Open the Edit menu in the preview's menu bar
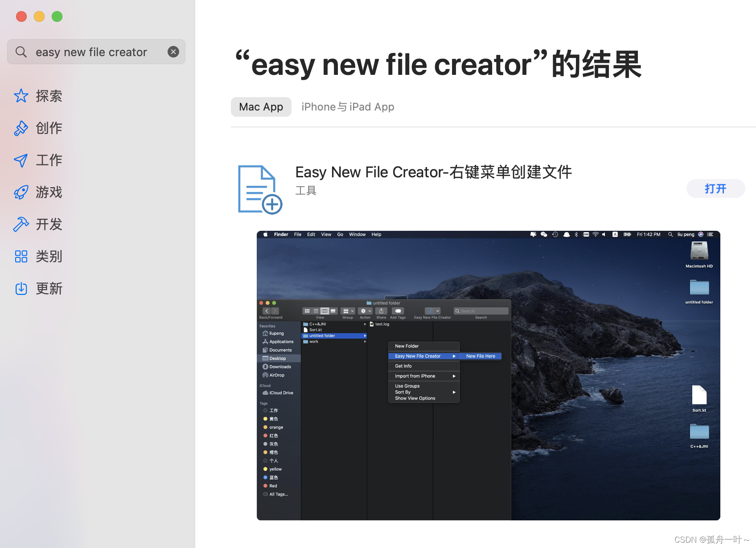Screen dimensions: 756x548 point(311,234)
